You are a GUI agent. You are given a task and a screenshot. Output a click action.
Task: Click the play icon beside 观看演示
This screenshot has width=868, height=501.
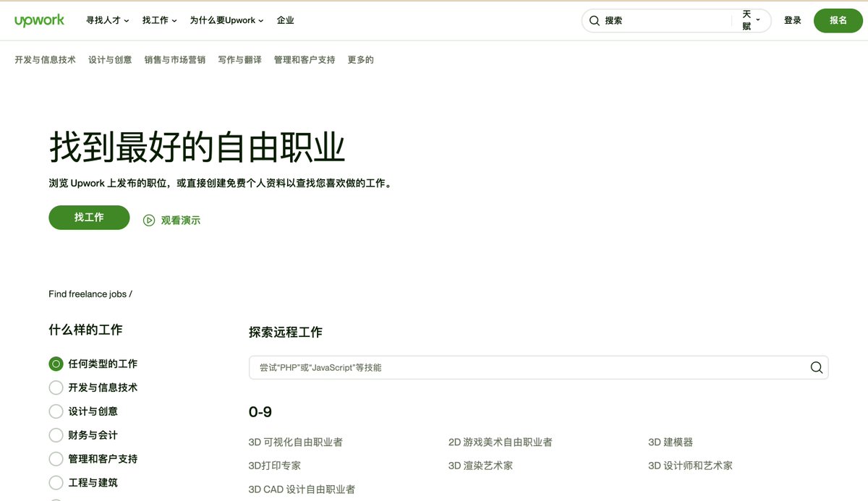149,220
